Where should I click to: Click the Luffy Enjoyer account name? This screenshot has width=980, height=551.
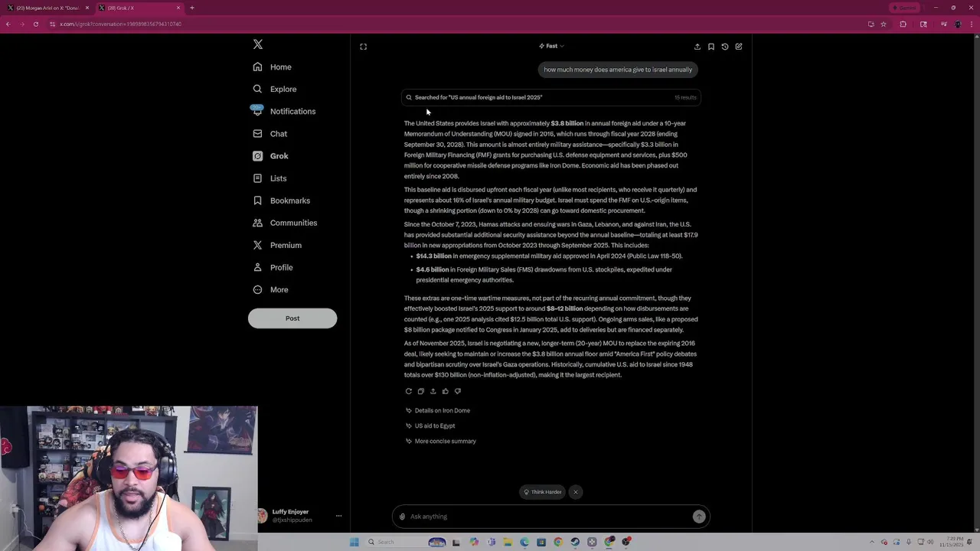[x=290, y=512]
